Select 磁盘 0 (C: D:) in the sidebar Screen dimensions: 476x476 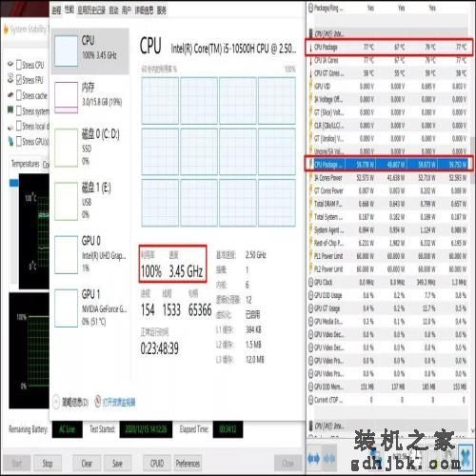coord(90,148)
